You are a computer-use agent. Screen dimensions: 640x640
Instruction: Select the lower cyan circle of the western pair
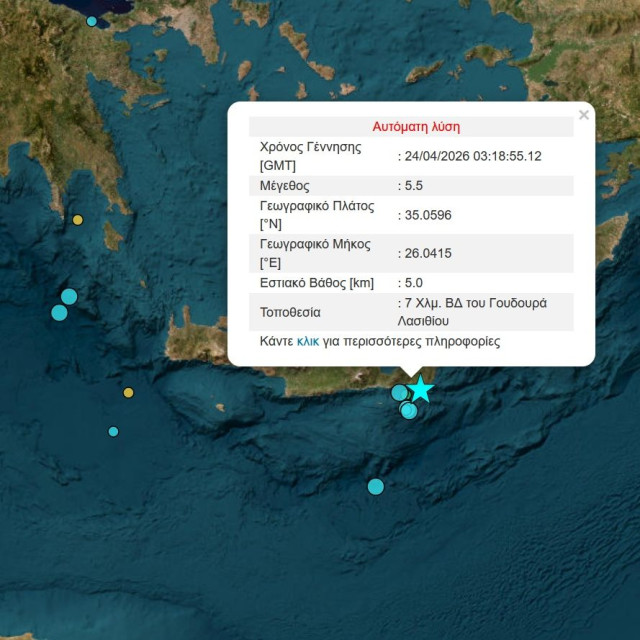59,313
